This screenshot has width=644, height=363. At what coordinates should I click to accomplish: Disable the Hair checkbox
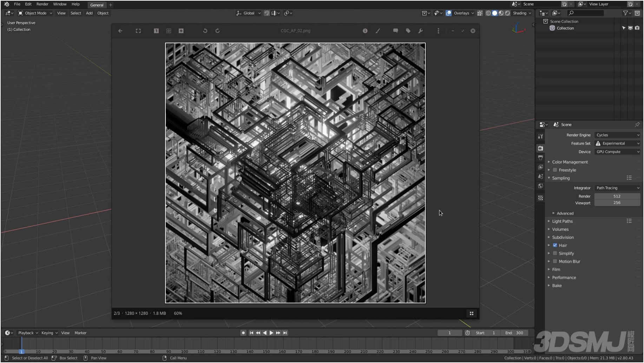[555, 245]
